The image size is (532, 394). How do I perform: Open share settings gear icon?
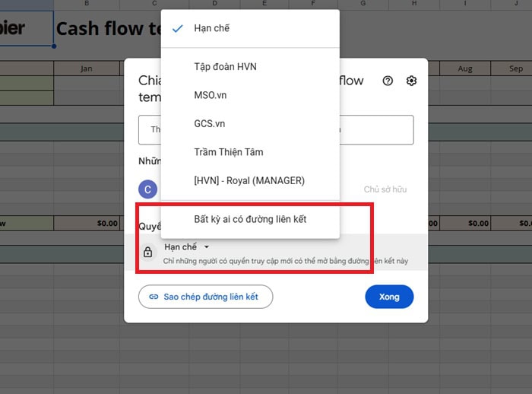[x=411, y=81]
